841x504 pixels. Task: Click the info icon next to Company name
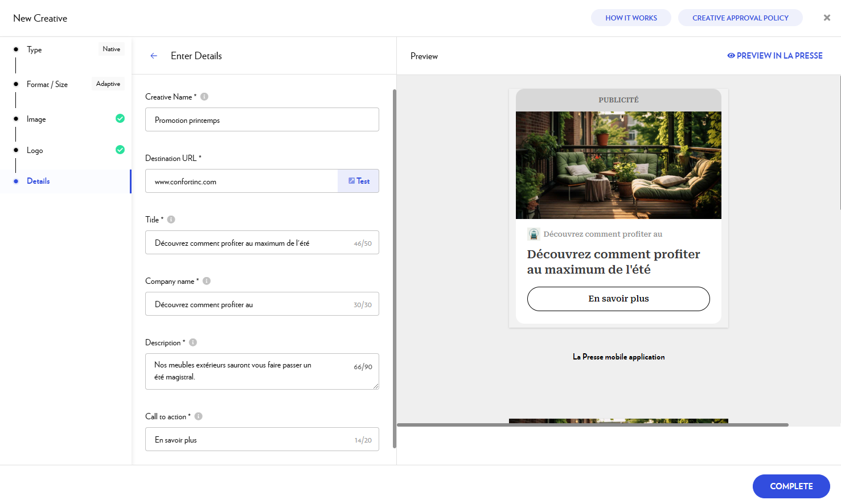point(207,281)
